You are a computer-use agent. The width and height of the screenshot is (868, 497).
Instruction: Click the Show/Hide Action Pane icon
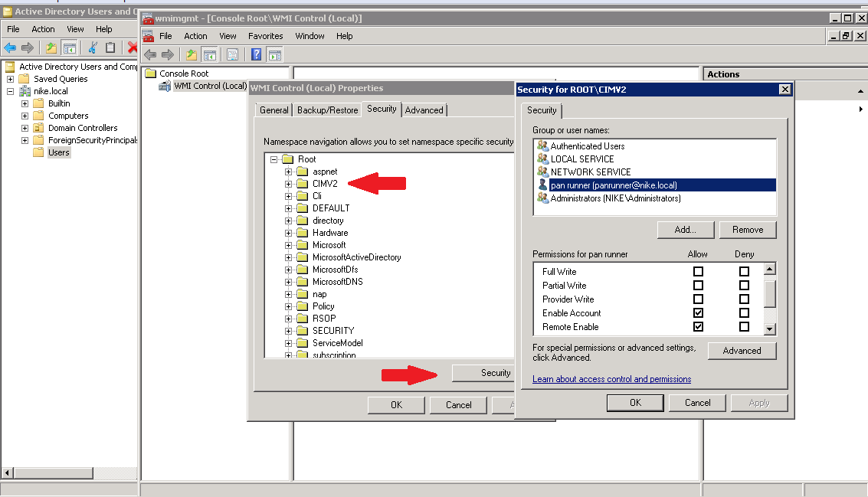(275, 54)
